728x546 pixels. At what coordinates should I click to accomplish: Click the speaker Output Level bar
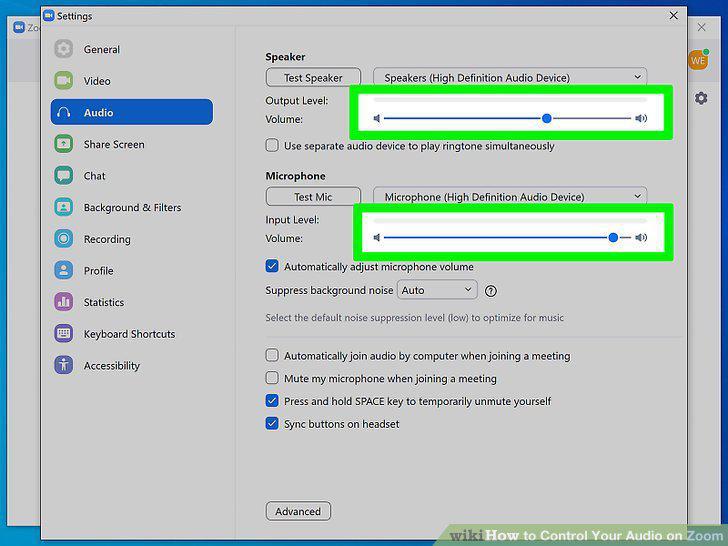(x=510, y=100)
